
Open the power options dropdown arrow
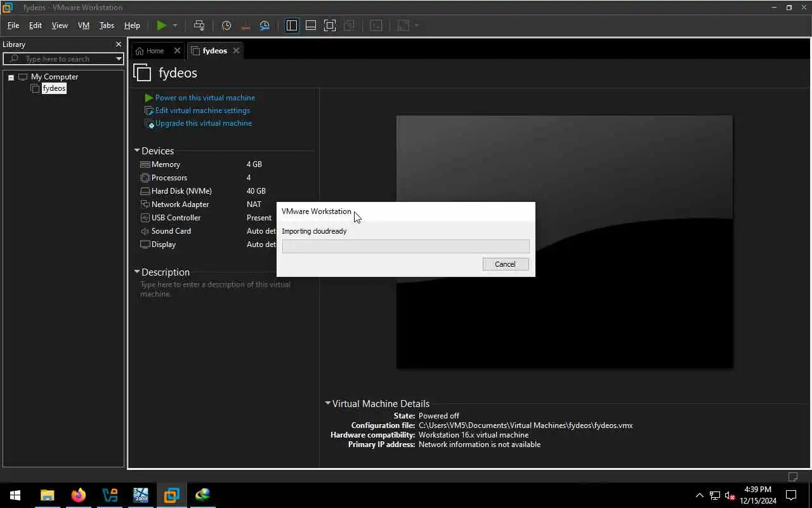[x=175, y=25]
